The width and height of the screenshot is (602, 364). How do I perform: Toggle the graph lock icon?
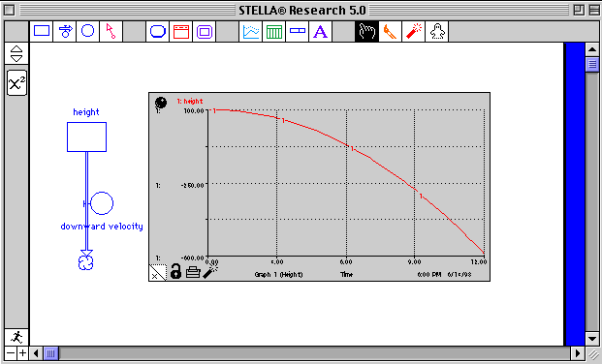(x=175, y=271)
